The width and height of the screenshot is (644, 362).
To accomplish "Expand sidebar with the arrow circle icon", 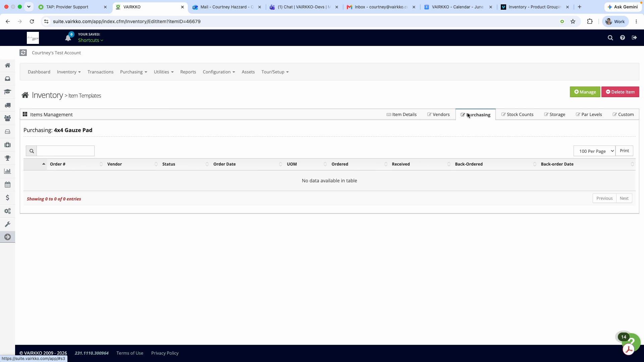I will coord(7,237).
